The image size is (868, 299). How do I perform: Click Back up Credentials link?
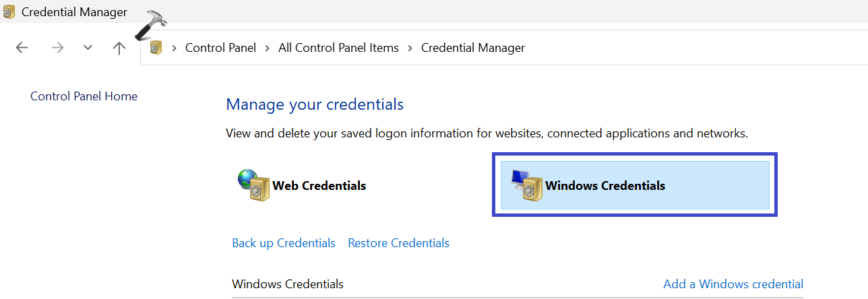coord(283,243)
